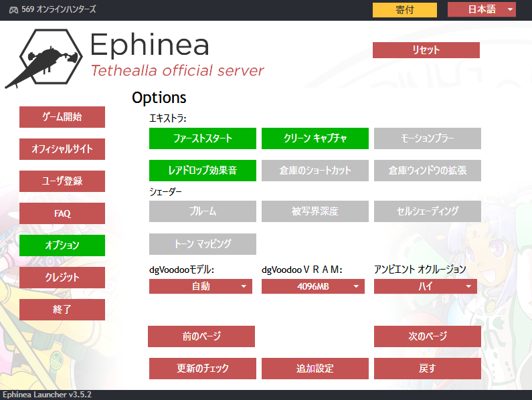Click Ephinea Launcher v3.5.2 status text
Image resolution: width=532 pixels, height=400 pixels.
[x=47, y=395]
